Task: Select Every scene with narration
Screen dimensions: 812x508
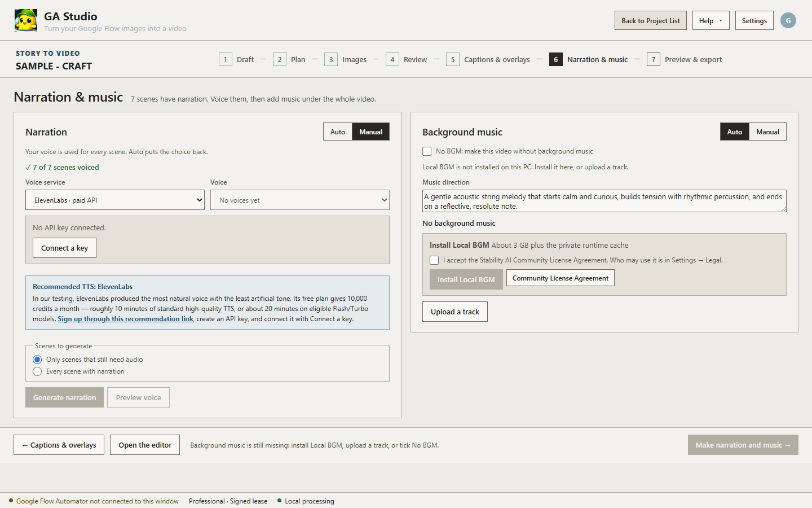Action: [x=37, y=371]
